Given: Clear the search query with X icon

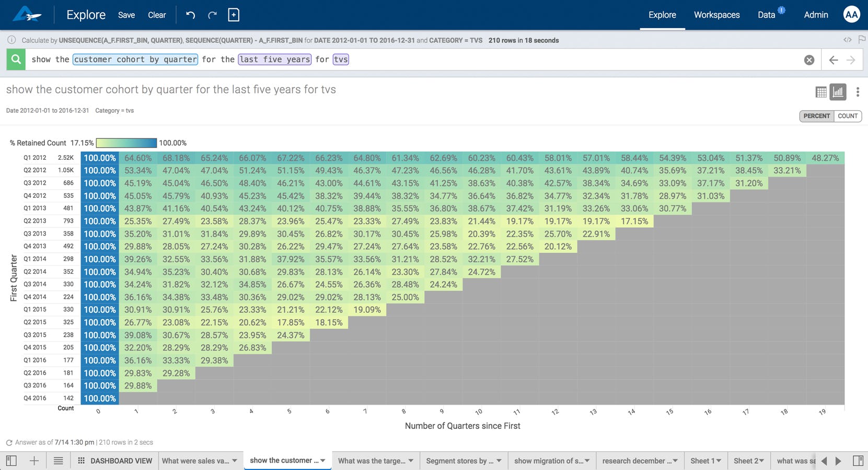Looking at the screenshot, I should [x=809, y=60].
